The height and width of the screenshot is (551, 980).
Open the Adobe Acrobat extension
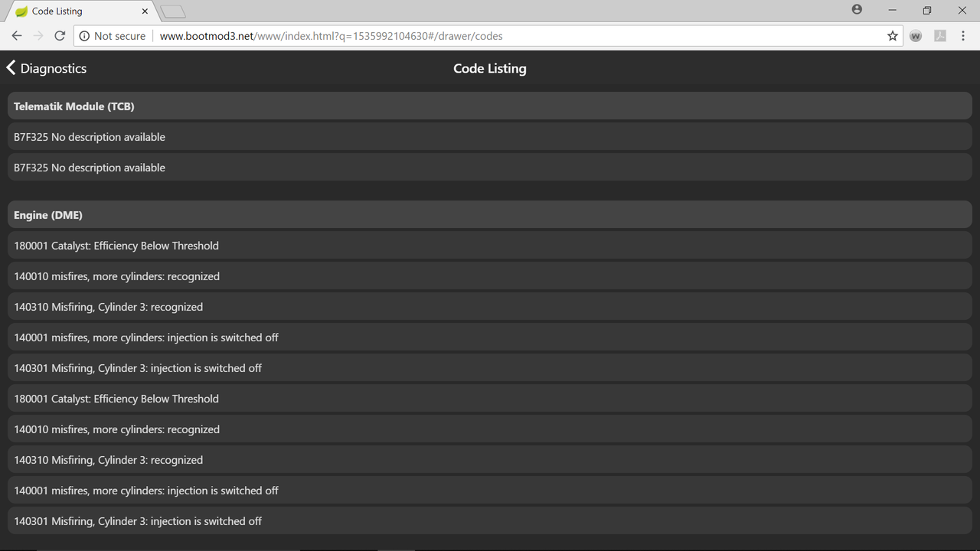coord(940,36)
